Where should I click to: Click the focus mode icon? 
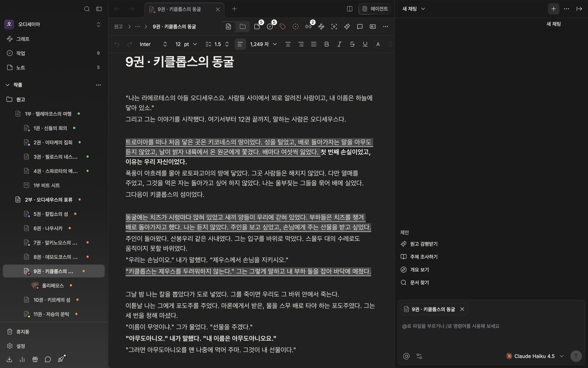[334, 27]
